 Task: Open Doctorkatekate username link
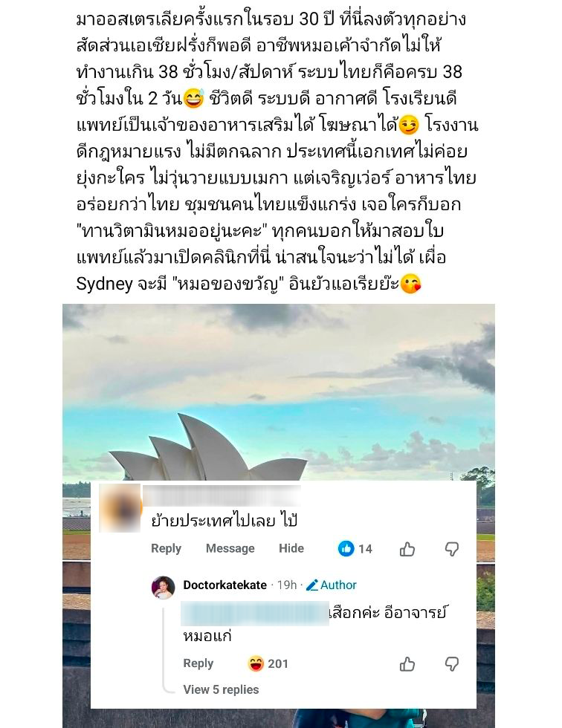(x=225, y=585)
